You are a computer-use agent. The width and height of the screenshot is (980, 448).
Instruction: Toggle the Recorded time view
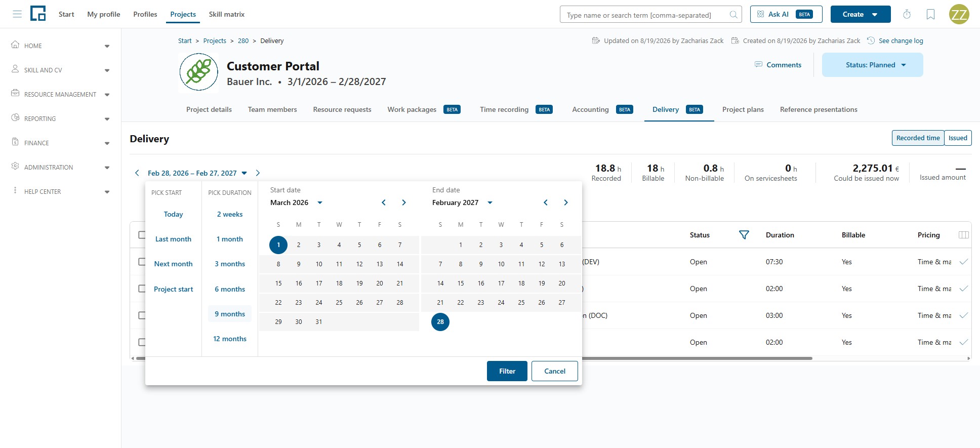[x=918, y=138]
